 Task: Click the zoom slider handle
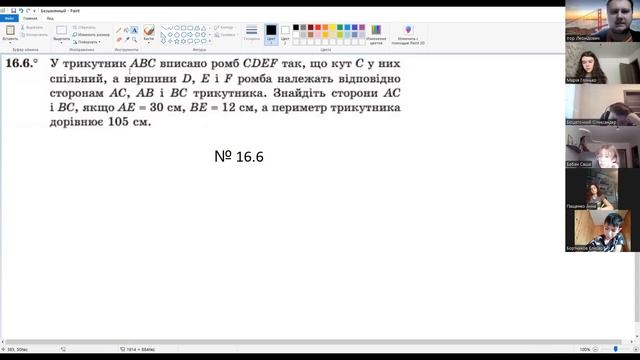point(616,349)
